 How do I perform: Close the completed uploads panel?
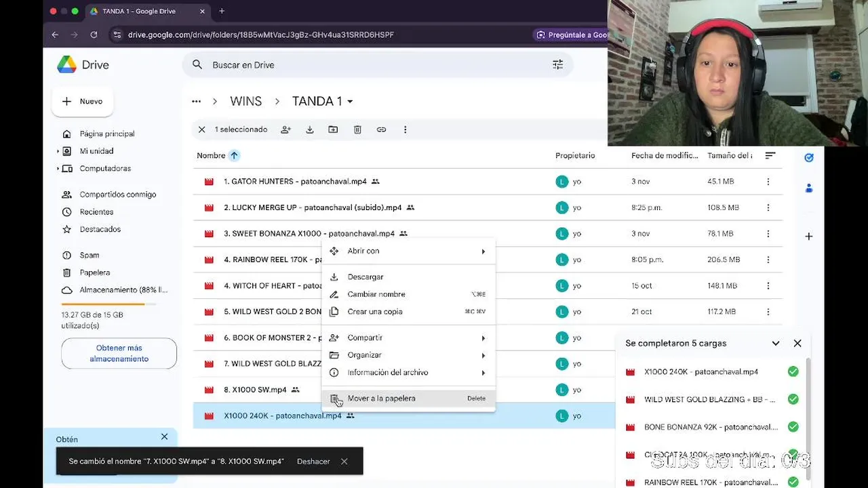pyautogui.click(x=797, y=343)
